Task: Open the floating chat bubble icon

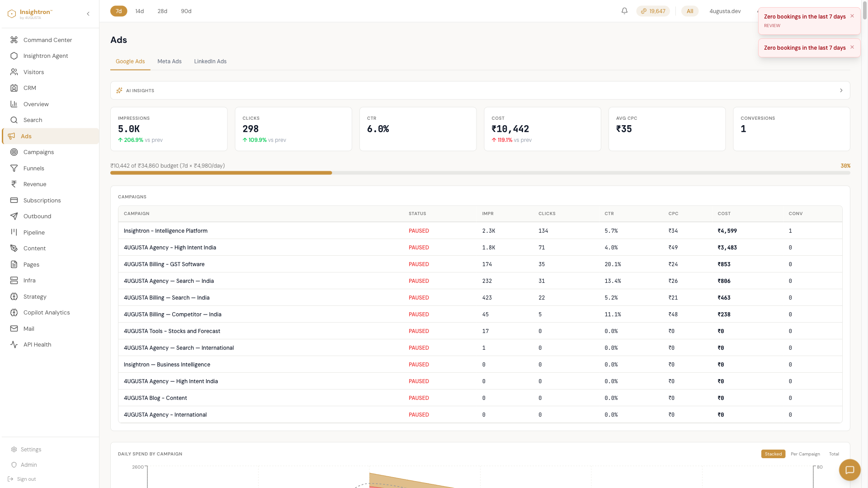Action: click(849, 470)
